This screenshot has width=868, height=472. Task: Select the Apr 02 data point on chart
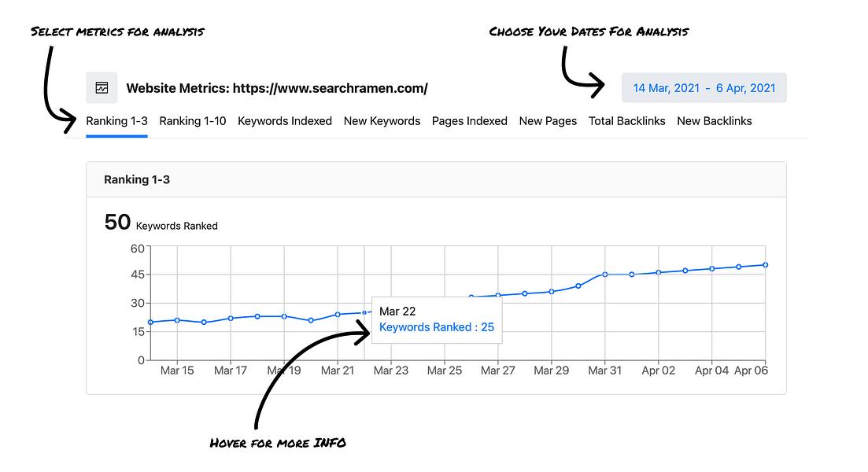coord(658,272)
